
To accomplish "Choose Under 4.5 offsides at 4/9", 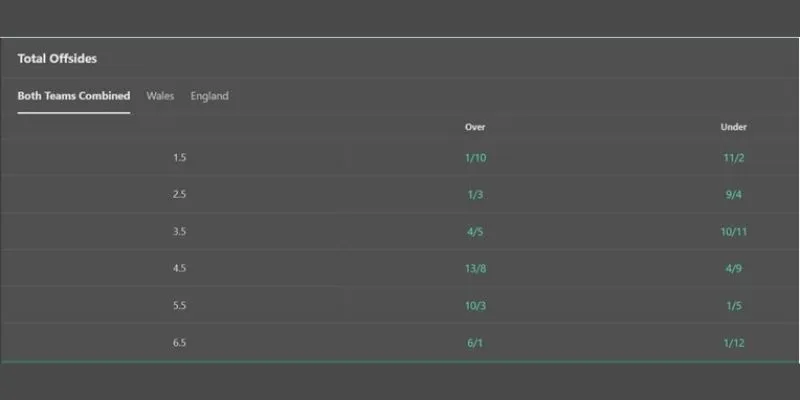I will tap(733, 269).
